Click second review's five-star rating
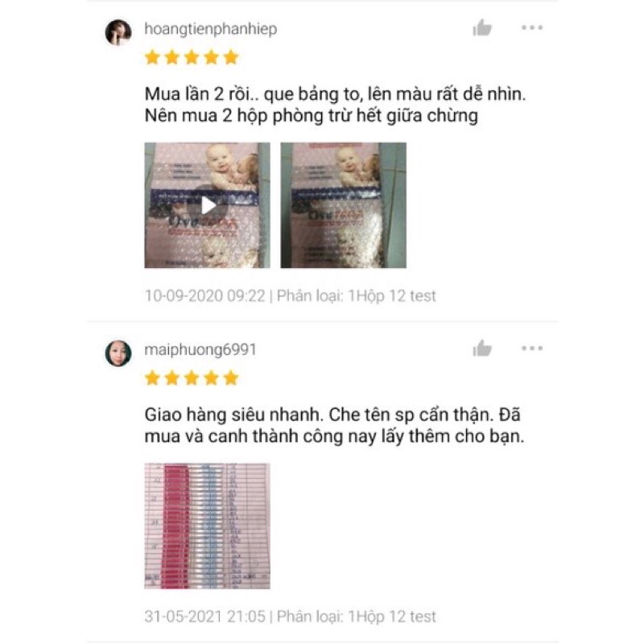644x644 pixels. point(192,378)
